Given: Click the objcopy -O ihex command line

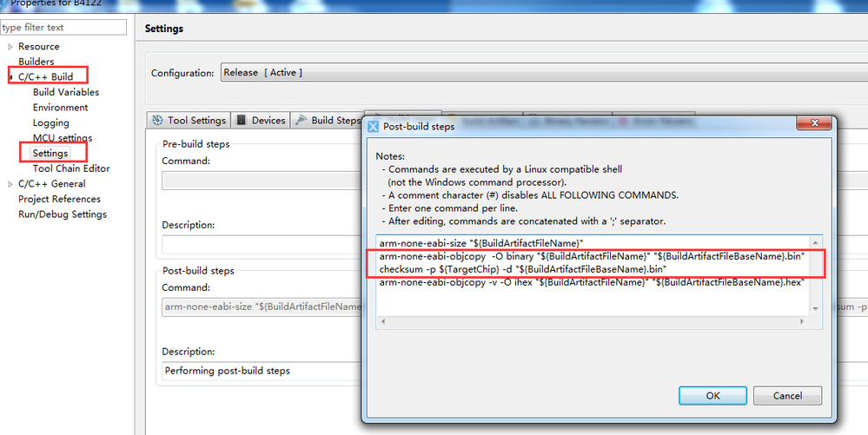Looking at the screenshot, I should click(x=591, y=282).
